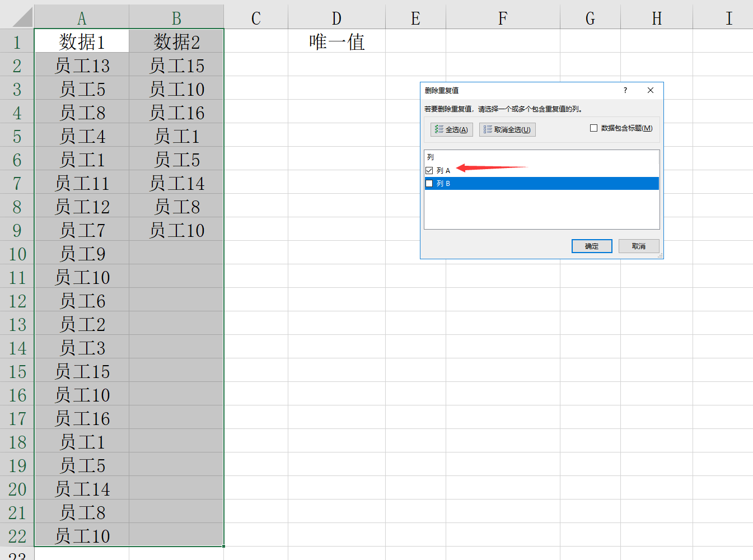753x560 pixels.
Task: Select column B header
Action: pyautogui.click(x=176, y=17)
